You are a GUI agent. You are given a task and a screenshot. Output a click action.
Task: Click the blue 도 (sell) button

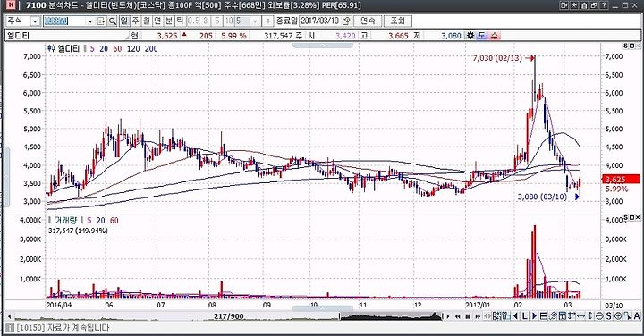tap(481, 36)
